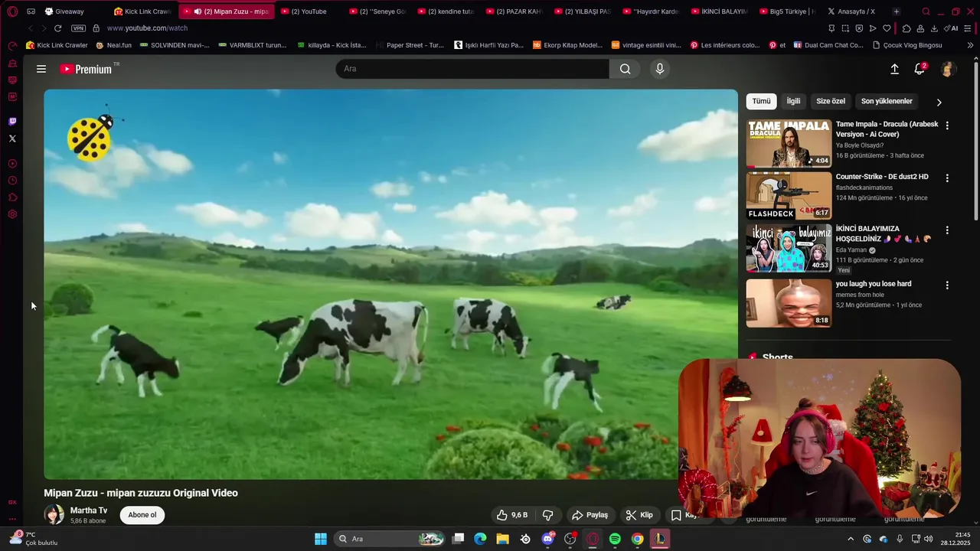Dislike the Mipan Zuzu video
The height and width of the screenshot is (551, 980).
(548, 515)
